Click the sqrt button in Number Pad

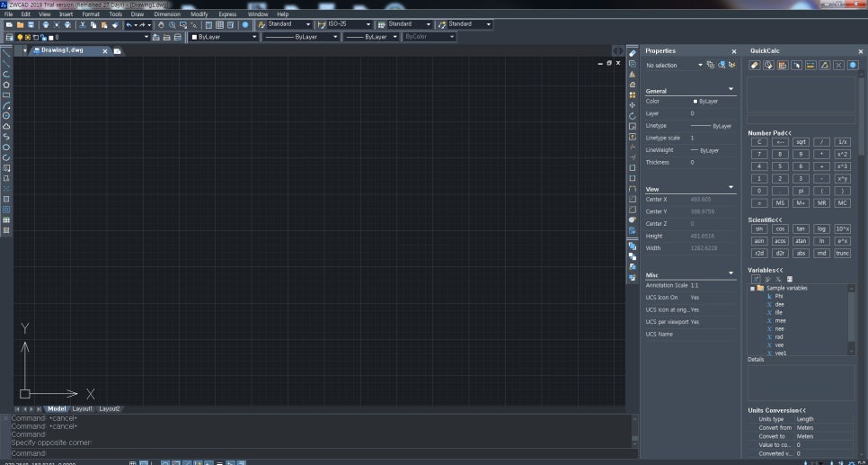click(801, 142)
